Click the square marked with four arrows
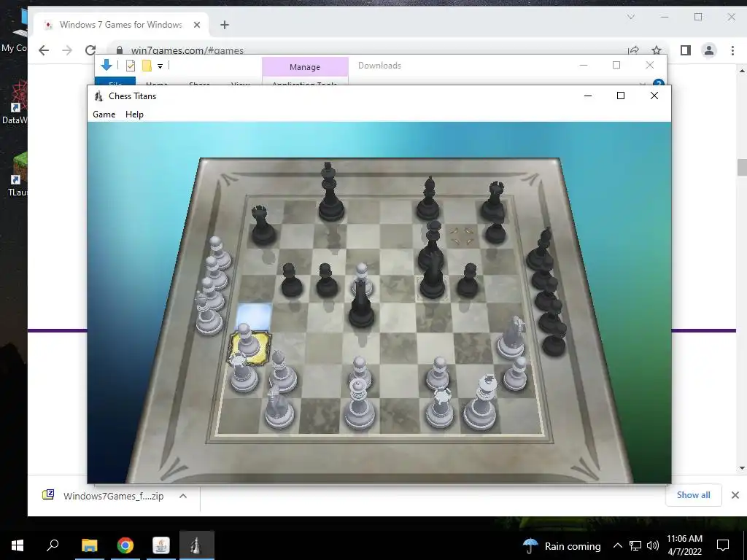Image resolution: width=747 pixels, height=560 pixels. tap(462, 236)
